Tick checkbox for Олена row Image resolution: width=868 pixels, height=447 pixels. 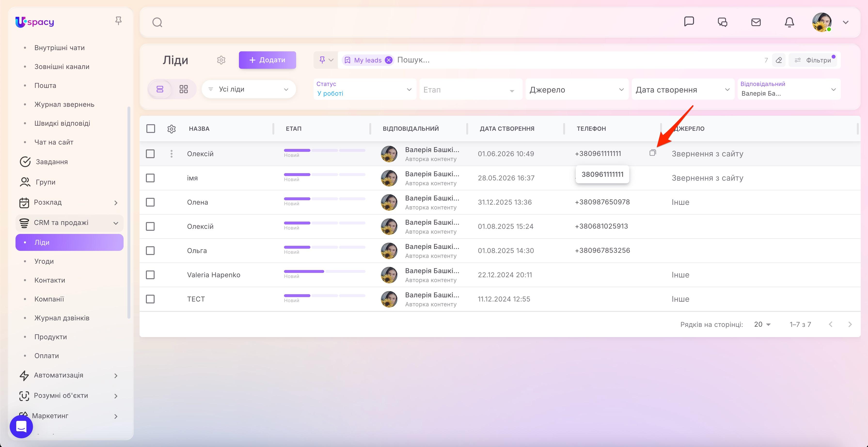[150, 202]
